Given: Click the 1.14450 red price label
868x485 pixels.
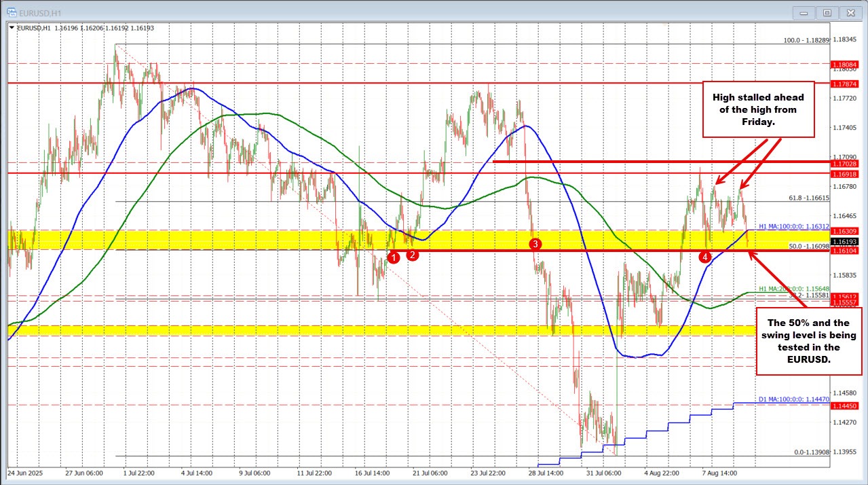Looking at the screenshot, I should tap(844, 406).
